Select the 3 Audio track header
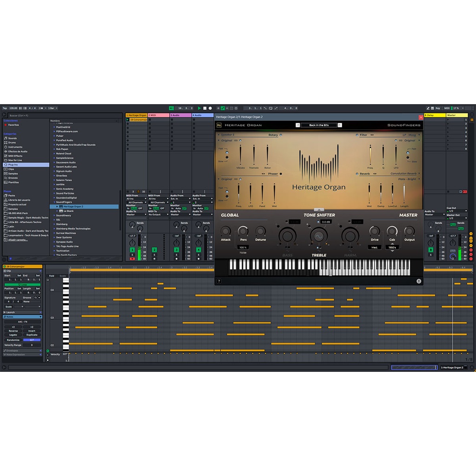The width and height of the screenshot is (476, 476). (x=181, y=115)
